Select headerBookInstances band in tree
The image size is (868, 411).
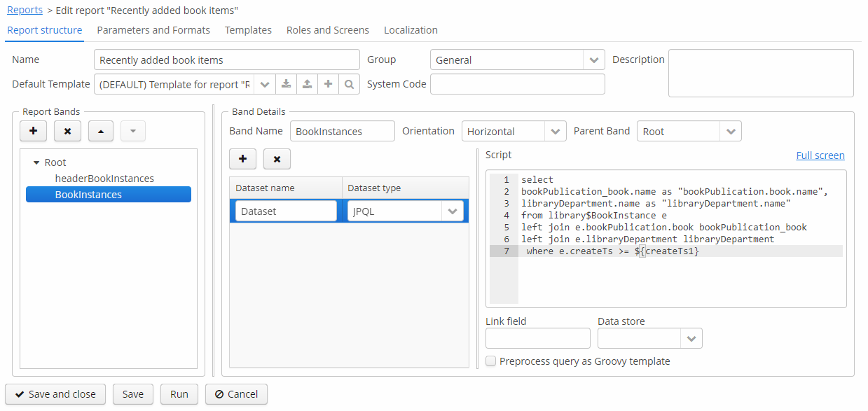point(104,179)
